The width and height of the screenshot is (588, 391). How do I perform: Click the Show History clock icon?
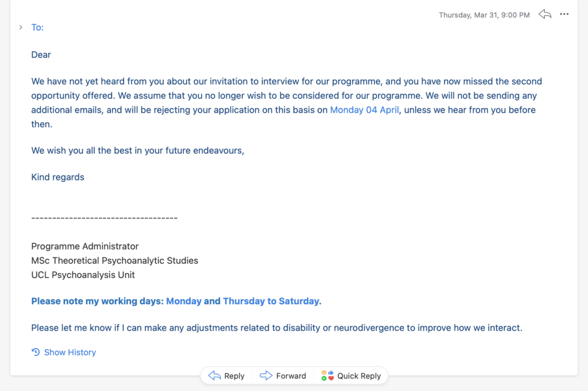tap(36, 352)
